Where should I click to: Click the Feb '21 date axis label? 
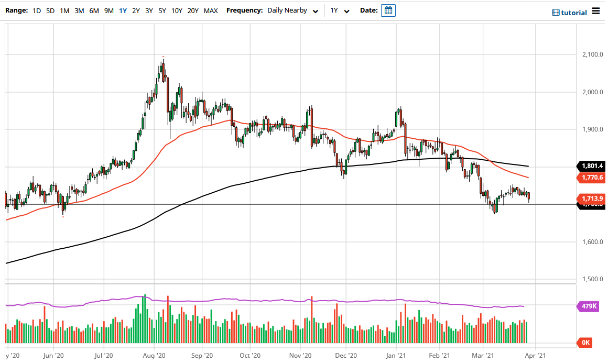point(439,356)
